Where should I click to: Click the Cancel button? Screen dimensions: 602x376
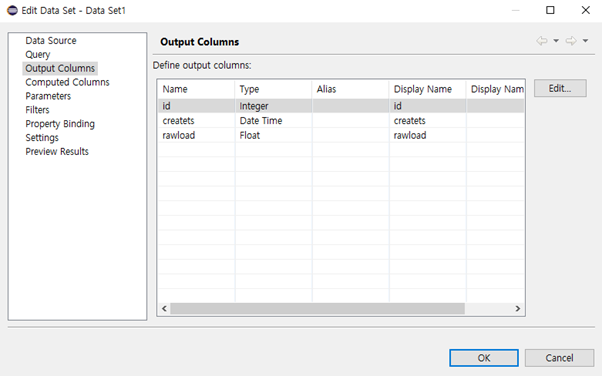pyautogui.click(x=559, y=358)
